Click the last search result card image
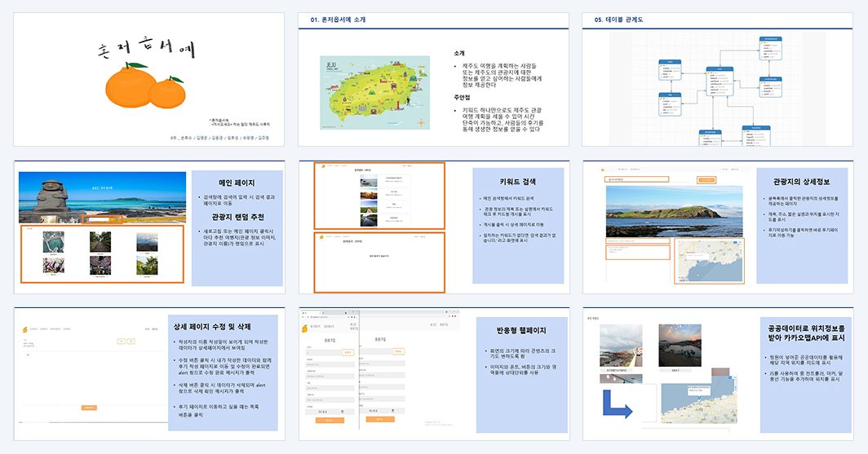This screenshot has width=868, height=454. (x=369, y=221)
